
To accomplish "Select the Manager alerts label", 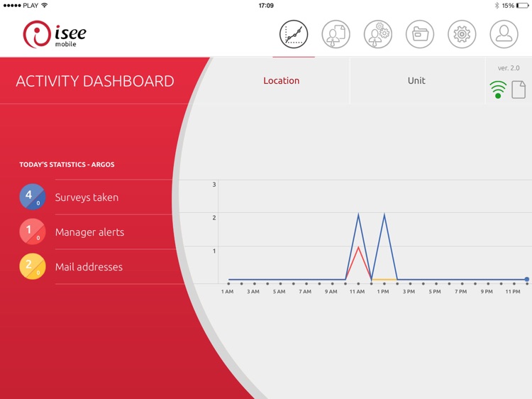I will (89, 232).
